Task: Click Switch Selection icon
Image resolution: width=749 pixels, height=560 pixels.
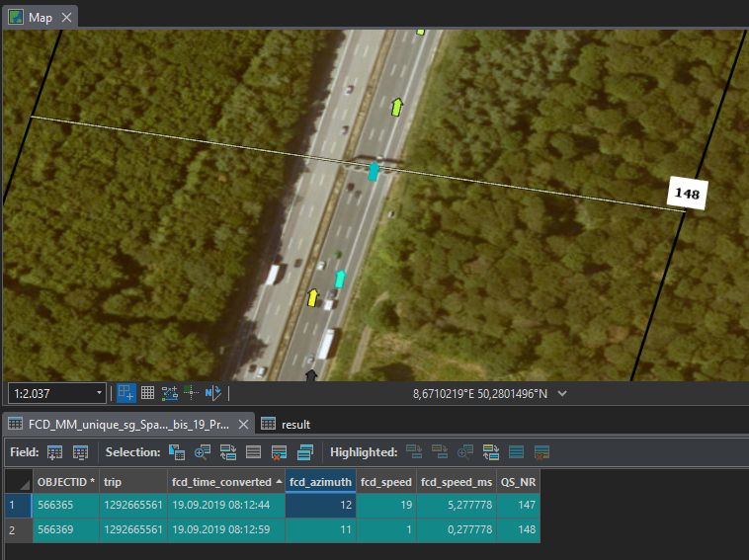Action: coord(228,452)
